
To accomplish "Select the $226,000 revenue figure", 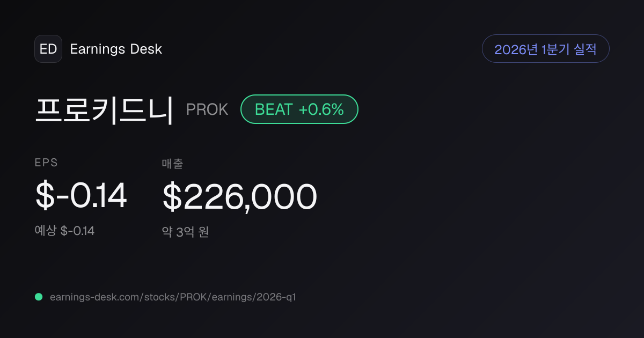I will (x=240, y=196).
